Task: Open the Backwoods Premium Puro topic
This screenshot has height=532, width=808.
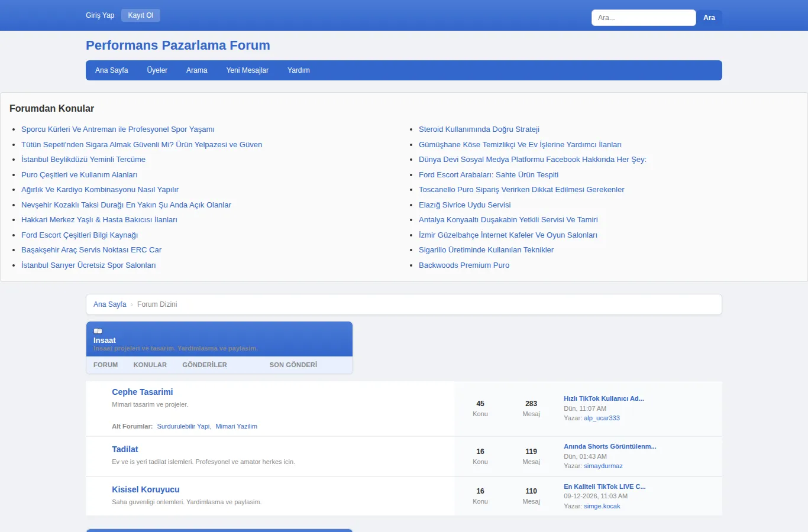Action: click(x=464, y=265)
